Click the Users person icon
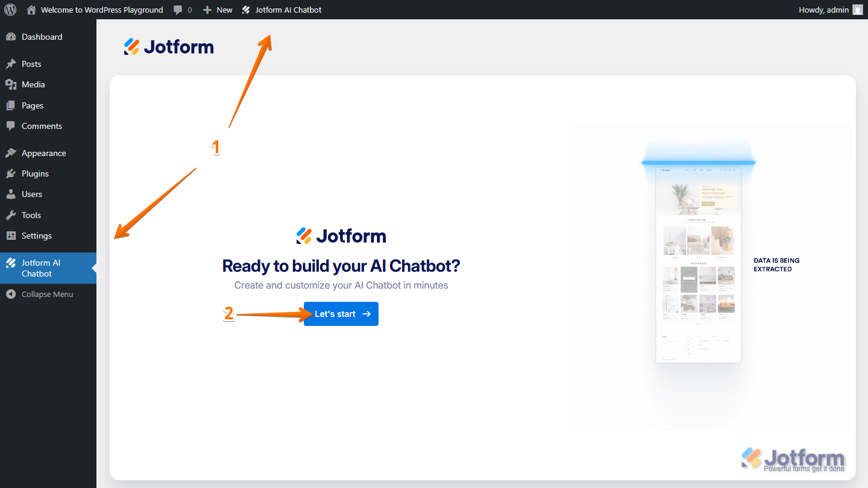This screenshot has width=868, height=488. [x=11, y=194]
